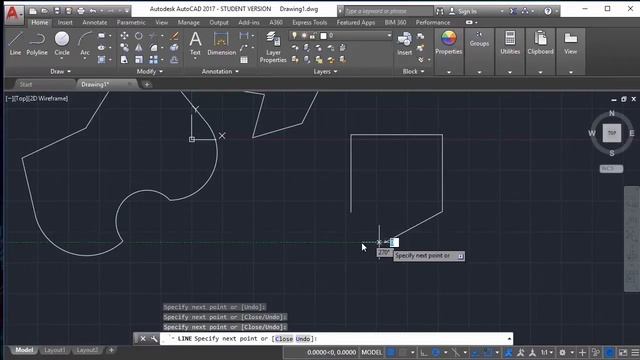Toggle annotation objects visibility icon
Viewport: 640px width, 360px height.
[509, 352]
